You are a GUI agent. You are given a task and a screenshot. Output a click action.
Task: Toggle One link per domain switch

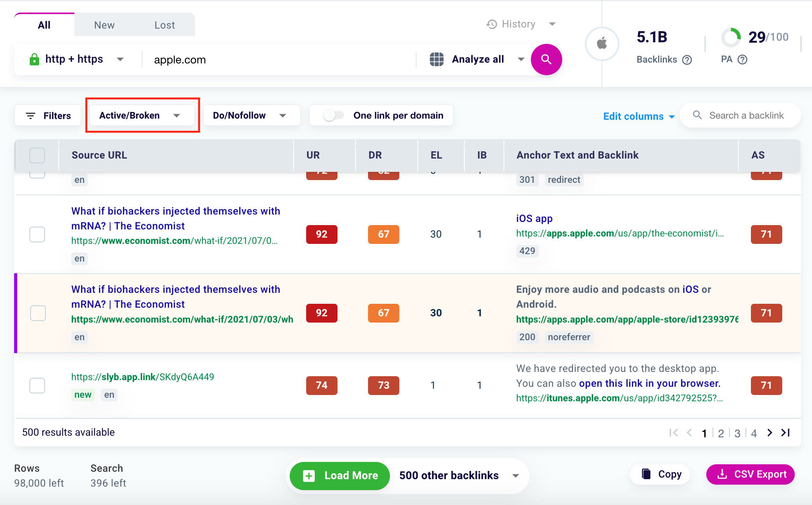tap(333, 115)
